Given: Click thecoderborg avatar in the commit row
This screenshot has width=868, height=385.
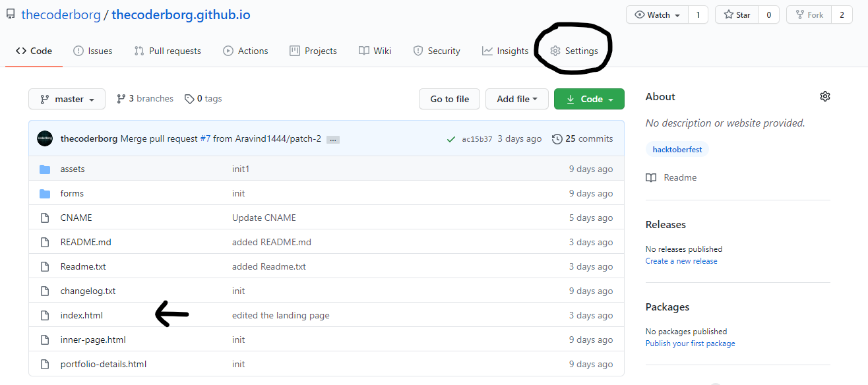Looking at the screenshot, I should (x=45, y=138).
